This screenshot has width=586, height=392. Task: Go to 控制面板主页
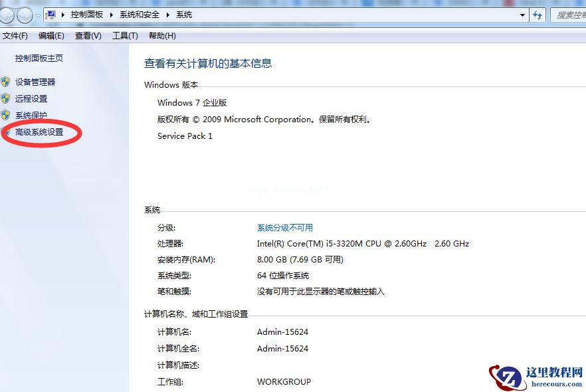tap(39, 56)
